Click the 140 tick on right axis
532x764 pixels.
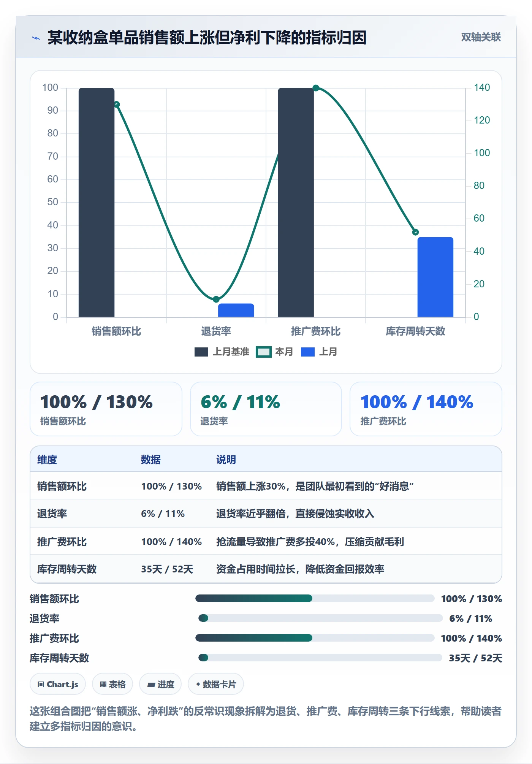click(482, 87)
